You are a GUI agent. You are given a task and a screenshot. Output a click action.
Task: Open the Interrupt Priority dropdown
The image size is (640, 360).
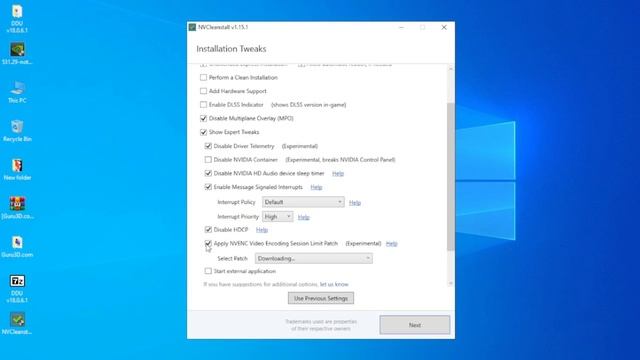277,217
